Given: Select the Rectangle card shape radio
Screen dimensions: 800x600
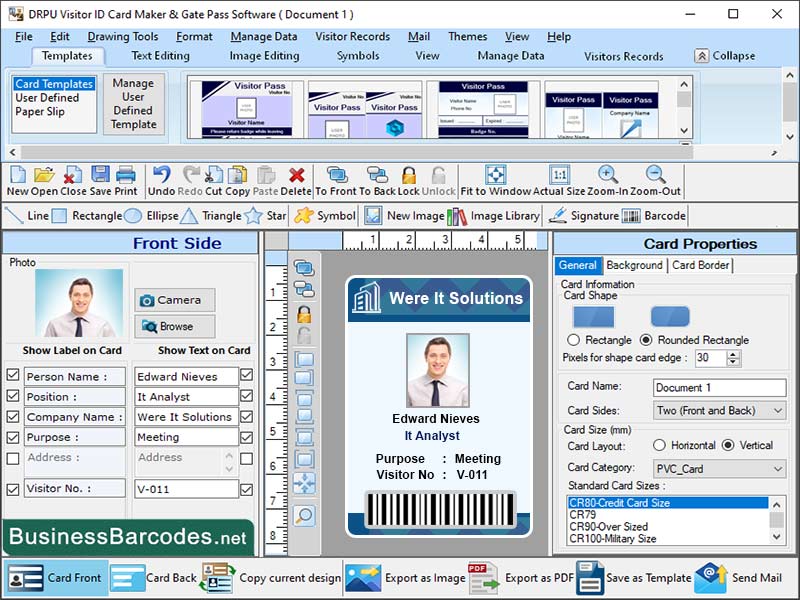Looking at the screenshot, I should [573, 340].
